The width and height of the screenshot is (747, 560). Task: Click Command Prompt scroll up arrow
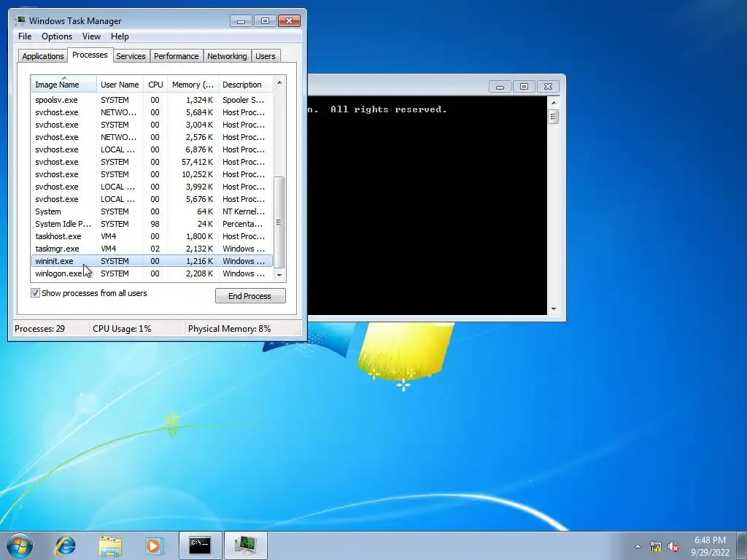pos(553,102)
